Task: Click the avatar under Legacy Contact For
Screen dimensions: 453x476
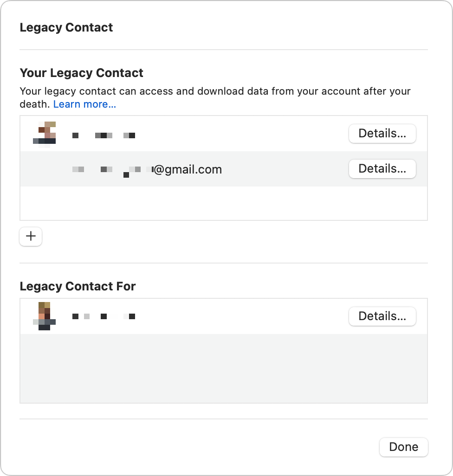Action: click(x=45, y=316)
